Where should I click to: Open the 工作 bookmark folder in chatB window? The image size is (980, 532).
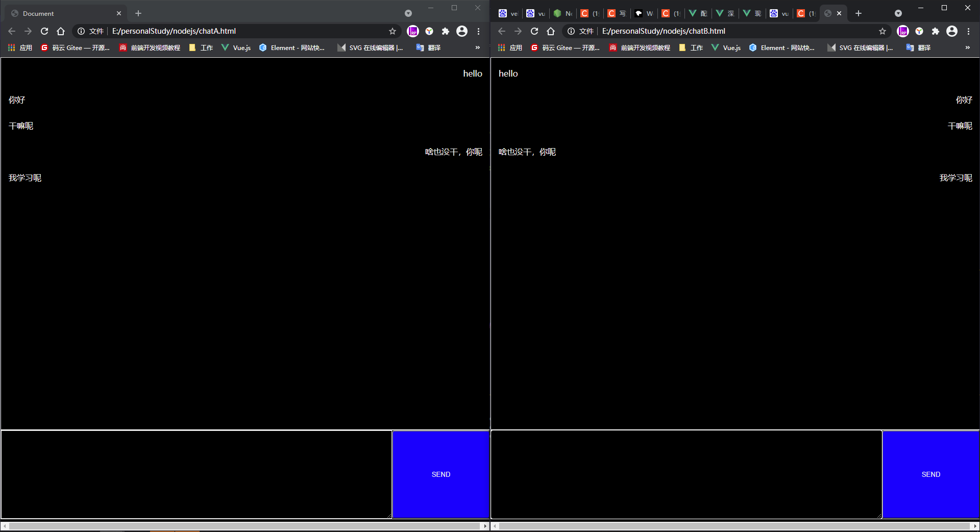click(691, 47)
